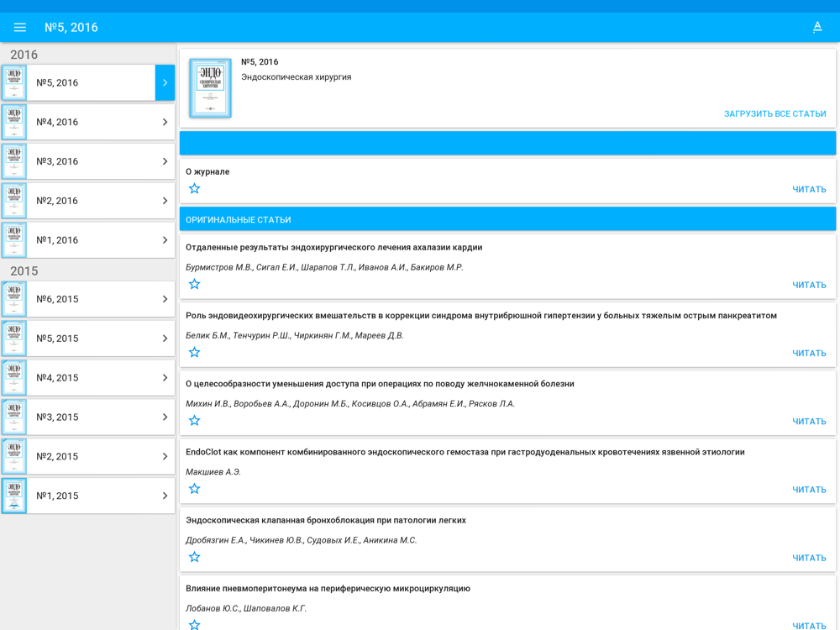This screenshot has height=630, width=840.
Task: Read article on желчнокаменной болезни
Action: (809, 421)
